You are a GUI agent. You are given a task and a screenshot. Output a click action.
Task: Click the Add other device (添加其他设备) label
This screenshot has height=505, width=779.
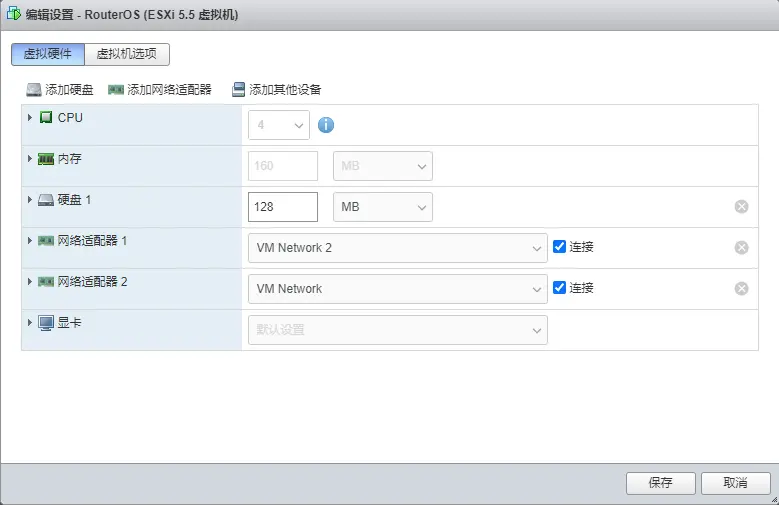pos(285,89)
